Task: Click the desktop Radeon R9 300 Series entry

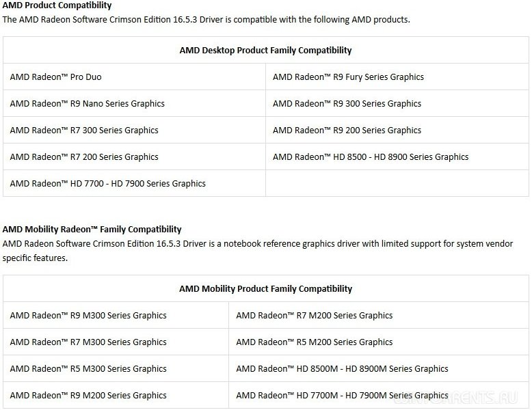Action: point(347,104)
